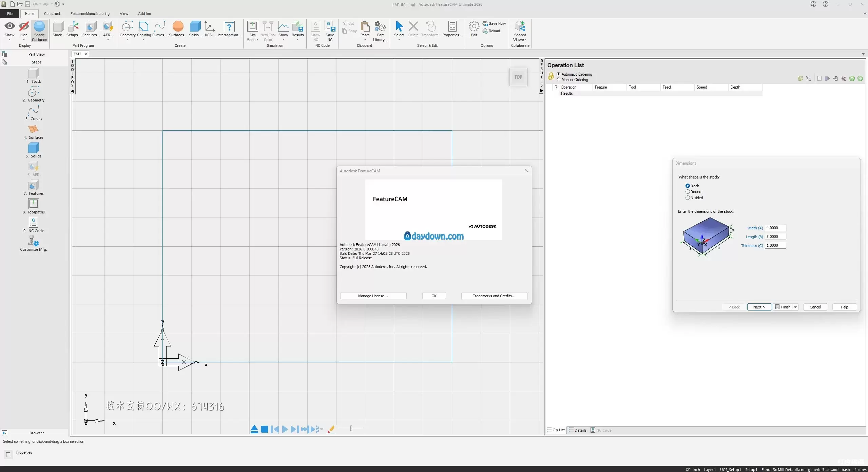
Task: Click the eject simulation button
Action: 254,429
